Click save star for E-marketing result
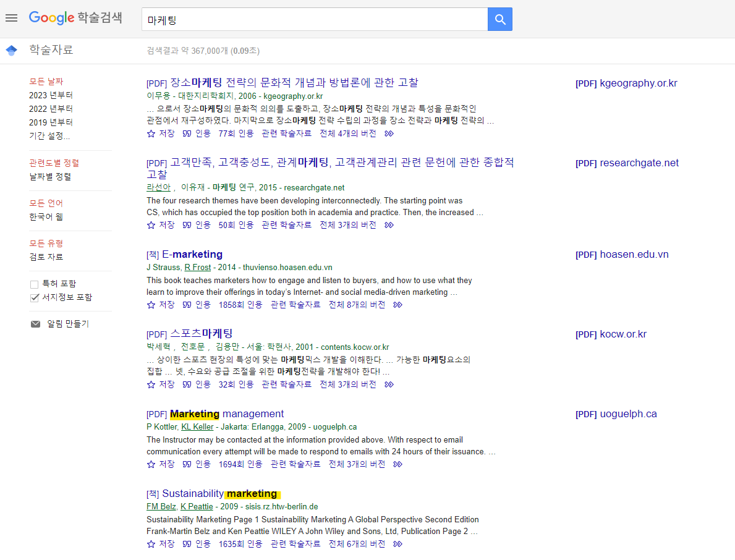The height and width of the screenshot is (560, 735). coord(151,305)
